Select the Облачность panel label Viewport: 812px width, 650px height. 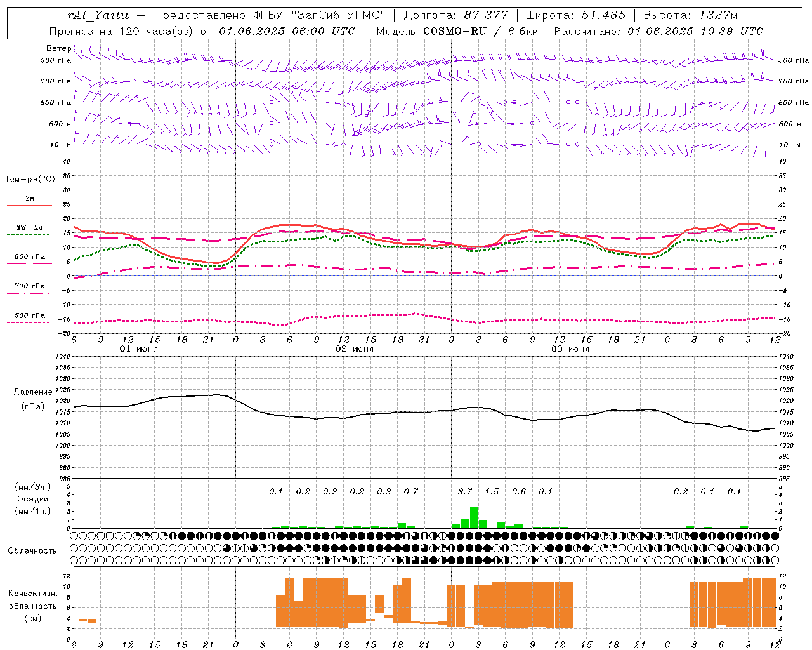[x=32, y=551]
